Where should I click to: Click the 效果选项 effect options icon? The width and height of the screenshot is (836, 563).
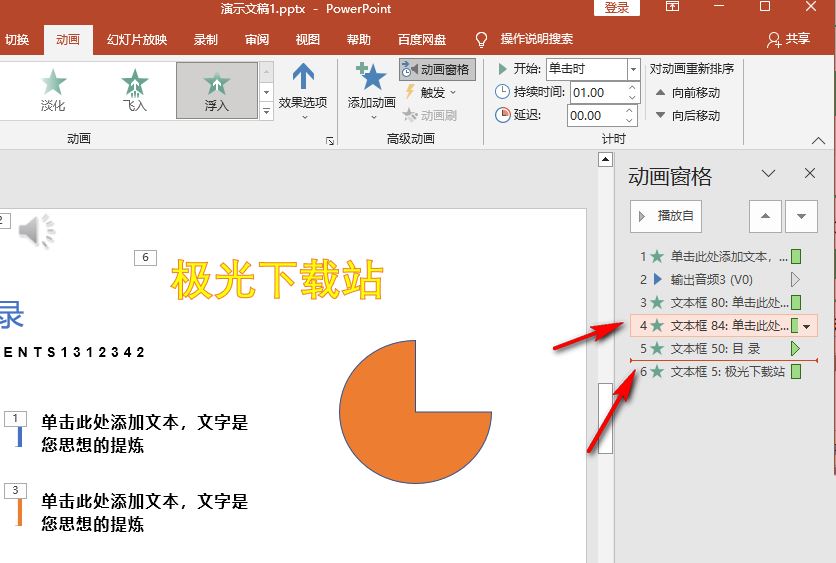click(303, 80)
